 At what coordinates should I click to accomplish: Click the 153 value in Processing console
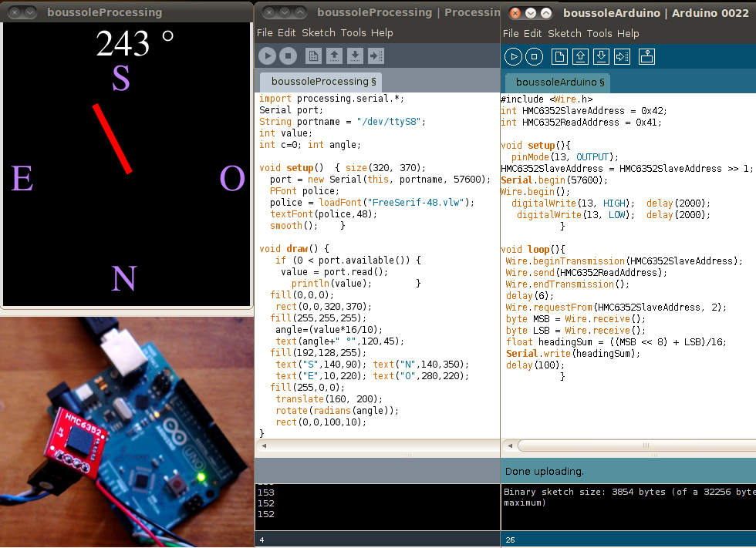click(x=265, y=493)
